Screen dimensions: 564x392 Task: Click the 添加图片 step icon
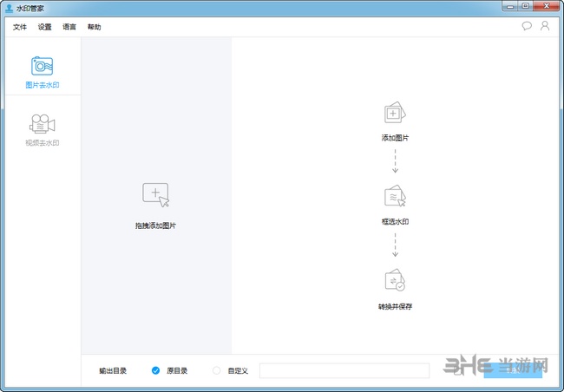(x=395, y=113)
